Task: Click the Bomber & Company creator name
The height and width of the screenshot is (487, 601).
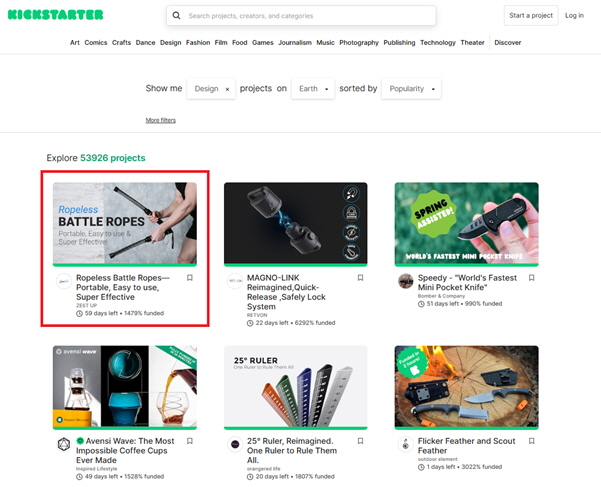Action: 441,296
